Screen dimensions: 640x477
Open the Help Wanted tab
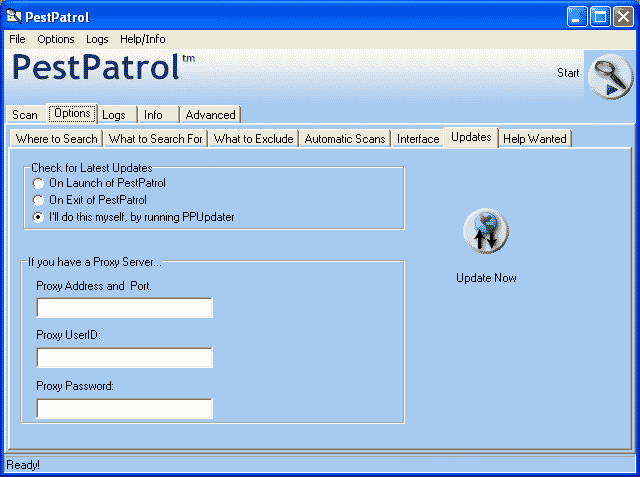click(535, 139)
